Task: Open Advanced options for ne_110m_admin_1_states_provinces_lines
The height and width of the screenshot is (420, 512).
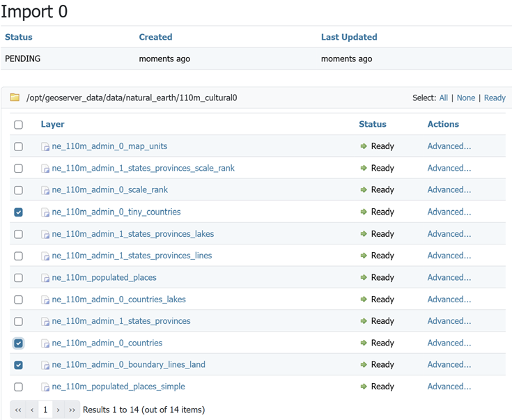Action: [x=449, y=256]
